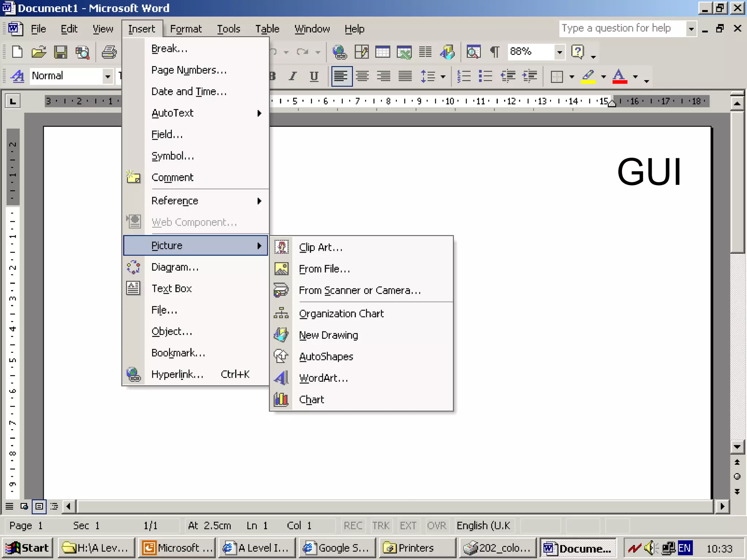Click the Outside Border icon

tap(557, 77)
